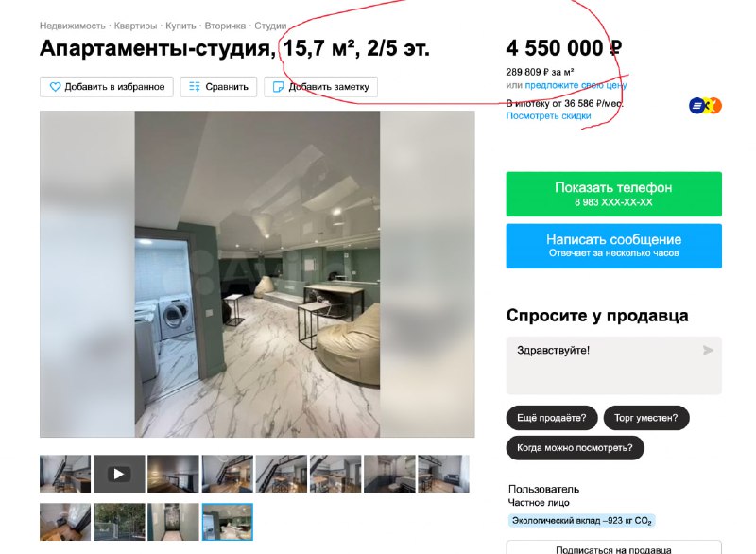
Task: Click the Показать телефон button
Action: [613, 194]
